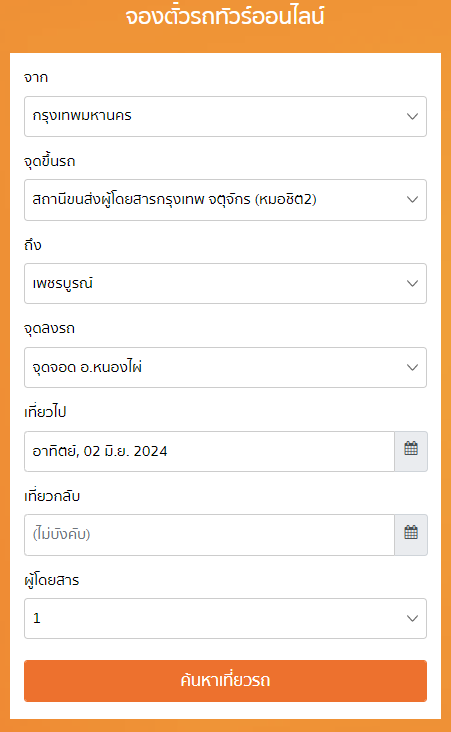This screenshot has width=451, height=732.
Task: Click chevron arrow of passenger count dropdown
Action: coord(412,619)
